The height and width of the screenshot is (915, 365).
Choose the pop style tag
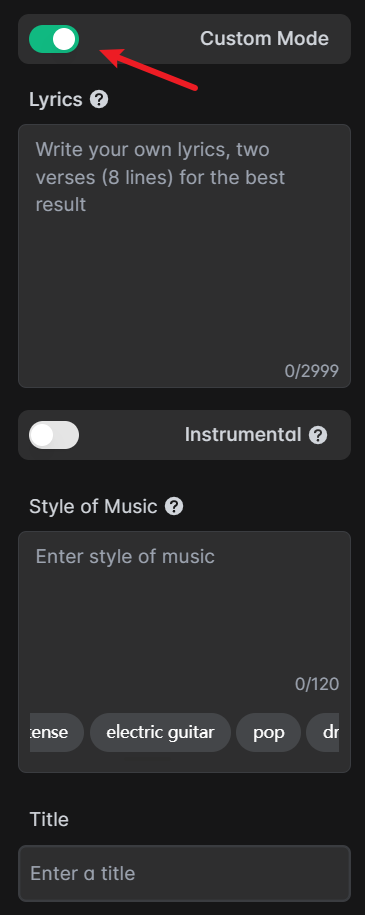(x=269, y=732)
